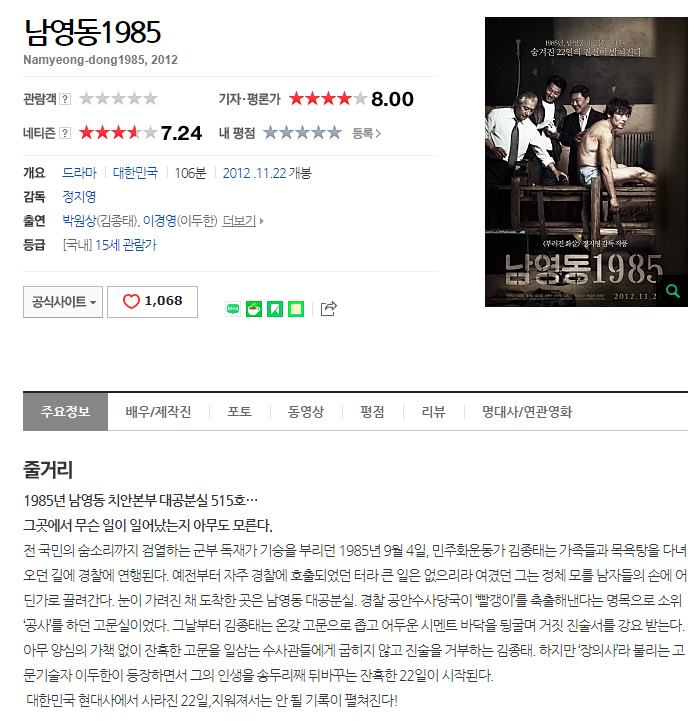Open rating registration via 등록 chevron
Viewport: 700px width, 721px height.
point(367,133)
